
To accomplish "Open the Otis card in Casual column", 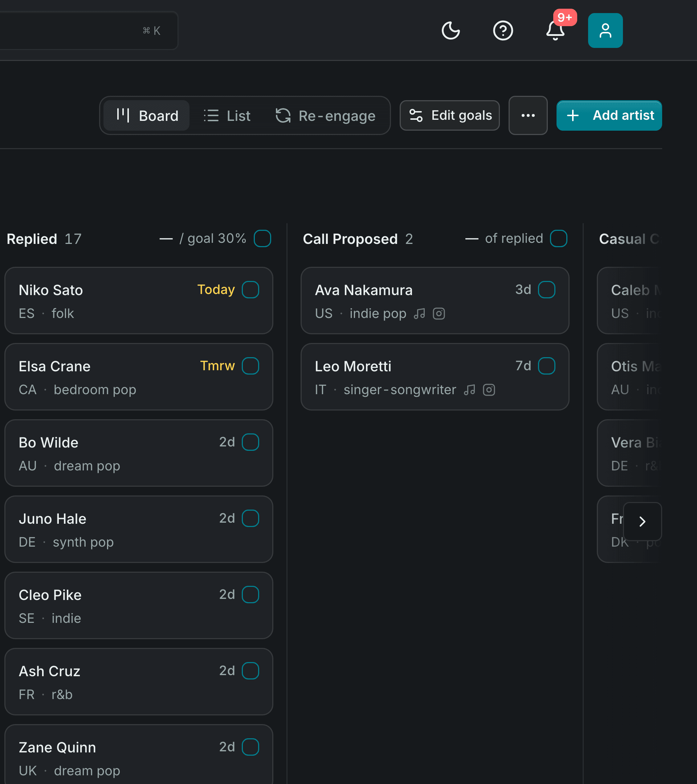I will (629, 377).
